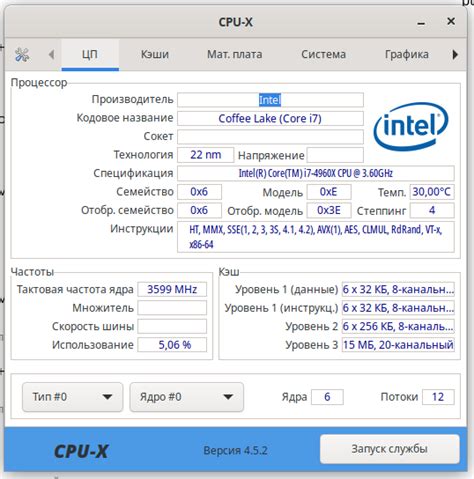Screen dimensions: 474x479
Task: Close the CPU-X window
Action: pos(451,21)
